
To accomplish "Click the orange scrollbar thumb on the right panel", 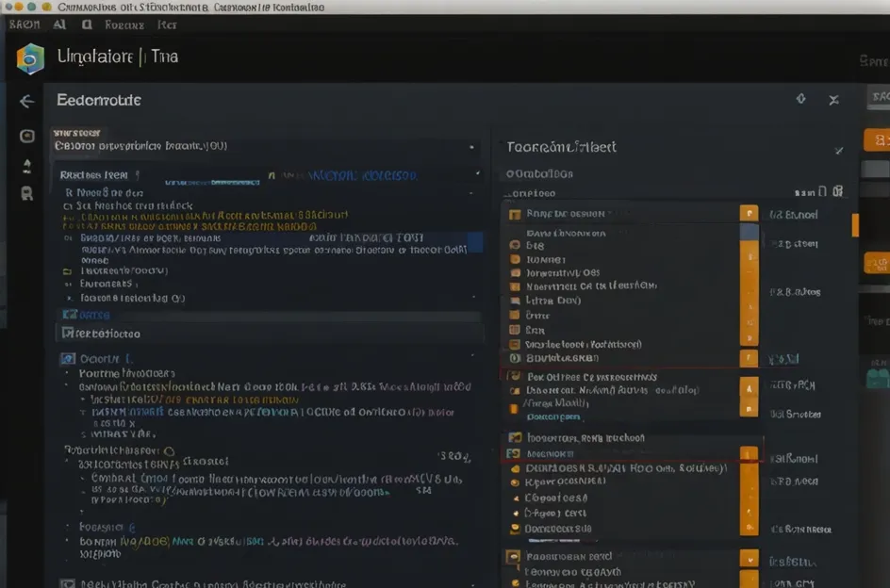I will pyautogui.click(x=855, y=224).
